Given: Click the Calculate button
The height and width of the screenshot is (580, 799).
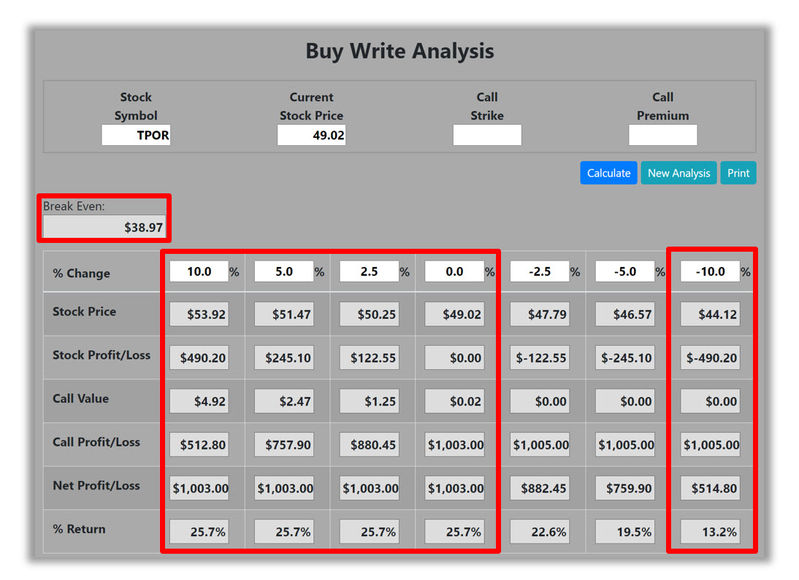Looking at the screenshot, I should point(608,173).
